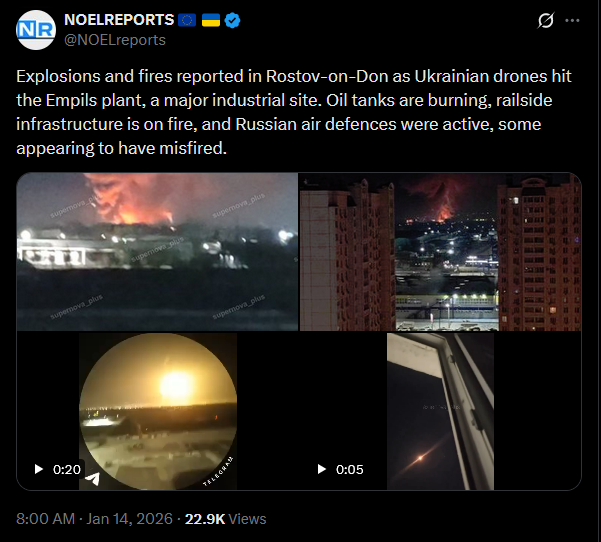Viewport: 601px width, 542px height.
Task: Click the European Union flag emoji
Action: pos(187,20)
